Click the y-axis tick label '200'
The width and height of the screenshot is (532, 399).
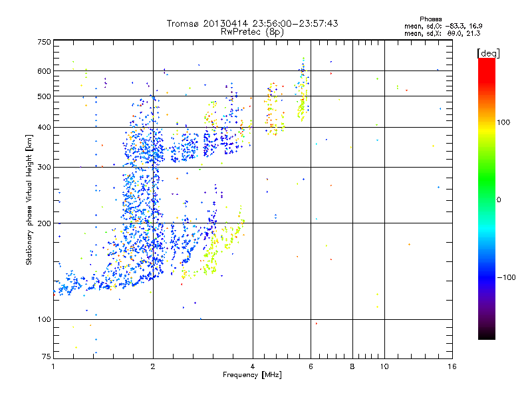click(45, 223)
